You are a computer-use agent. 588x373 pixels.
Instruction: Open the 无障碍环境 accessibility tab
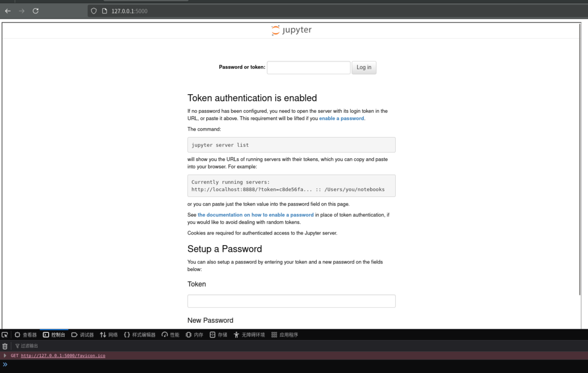pos(249,334)
